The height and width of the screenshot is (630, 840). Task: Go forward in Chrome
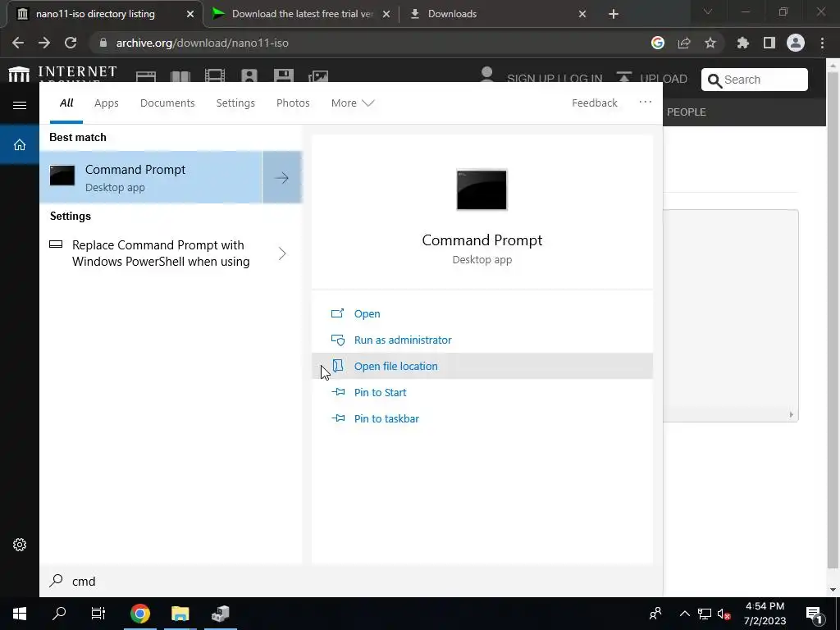44,43
